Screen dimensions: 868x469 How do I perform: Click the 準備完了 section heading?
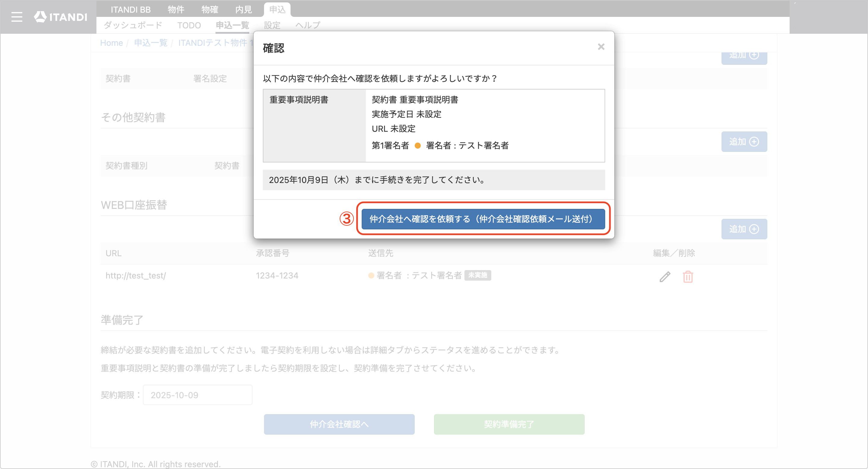[x=122, y=320]
